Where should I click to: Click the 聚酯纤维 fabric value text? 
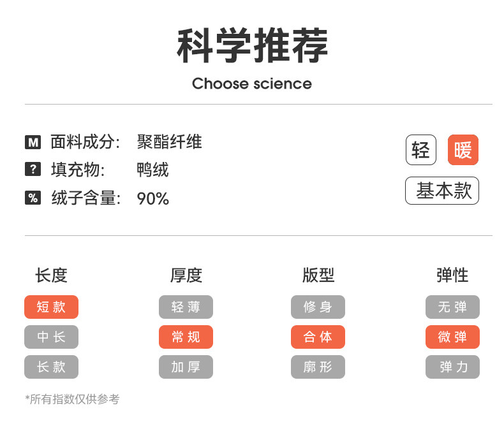click(x=170, y=142)
